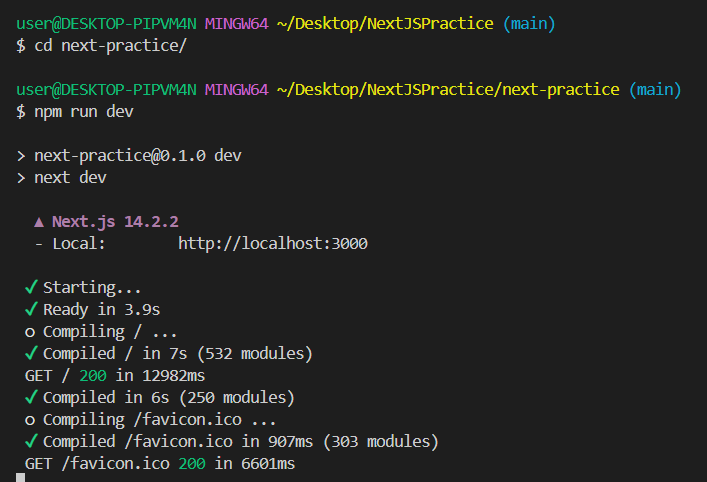Screen dimensions: 707x482
Task: Click the green checkmark beside 'Starting...'
Action: coord(31,287)
